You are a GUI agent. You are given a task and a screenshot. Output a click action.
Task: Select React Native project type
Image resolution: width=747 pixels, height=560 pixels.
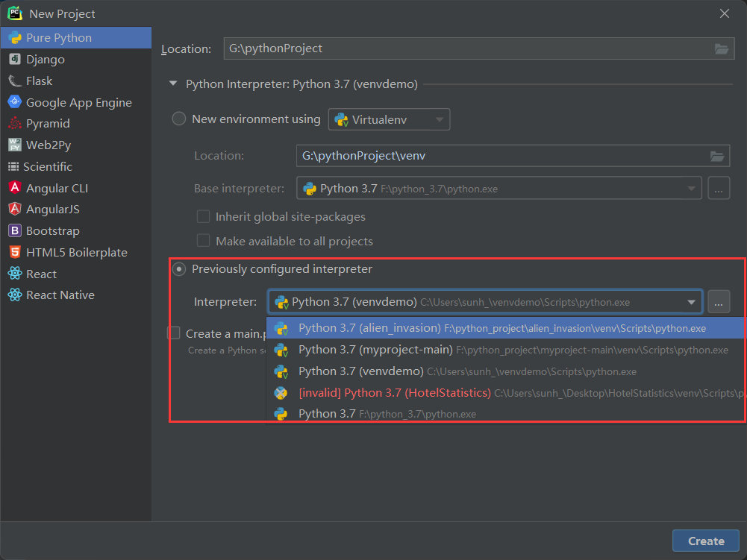(76, 295)
